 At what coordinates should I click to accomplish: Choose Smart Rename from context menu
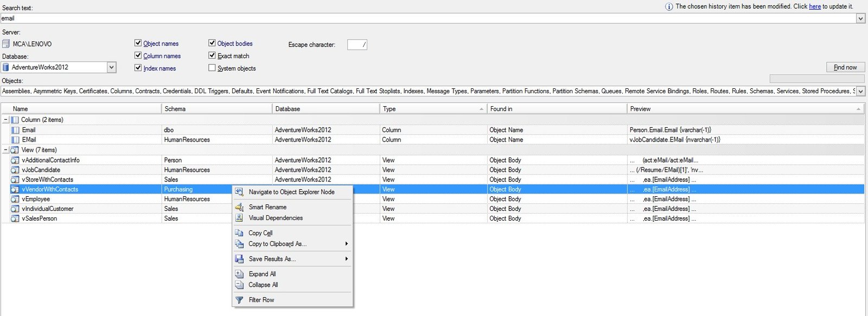click(293, 207)
